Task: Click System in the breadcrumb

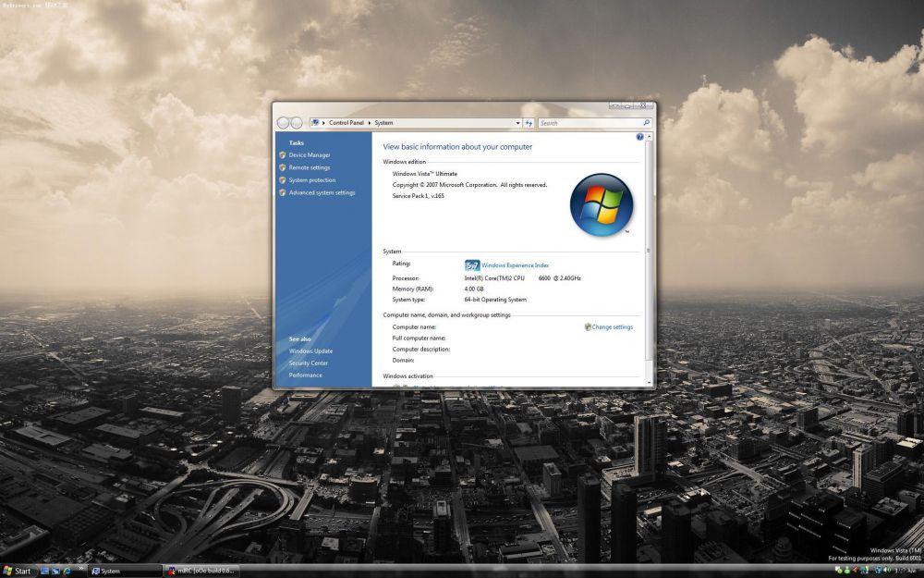Action: [383, 123]
